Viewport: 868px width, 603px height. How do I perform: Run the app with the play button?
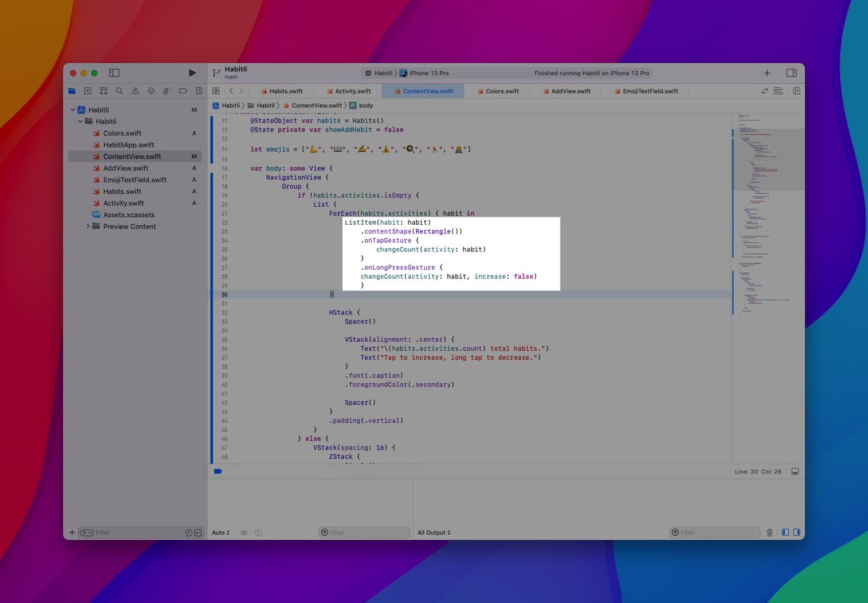click(192, 73)
